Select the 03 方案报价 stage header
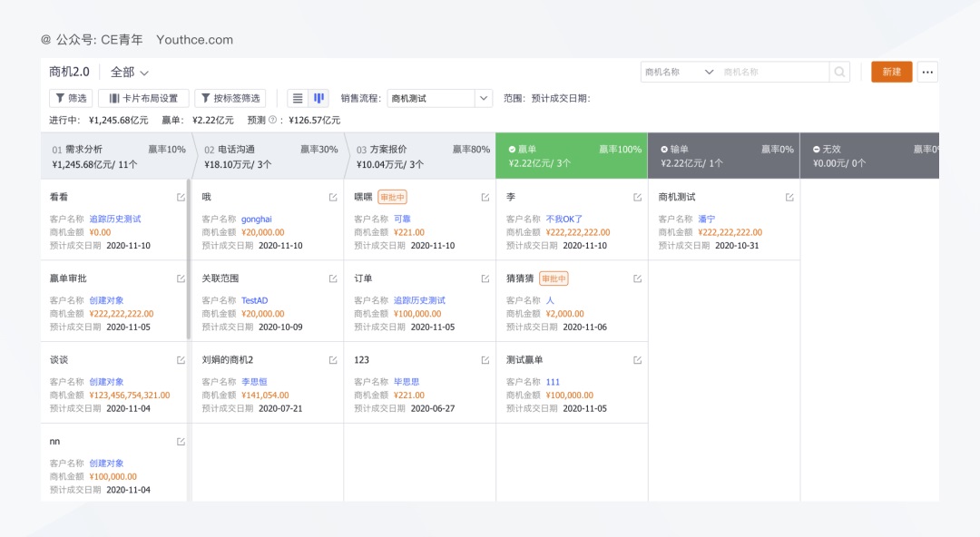 pyautogui.click(x=421, y=156)
